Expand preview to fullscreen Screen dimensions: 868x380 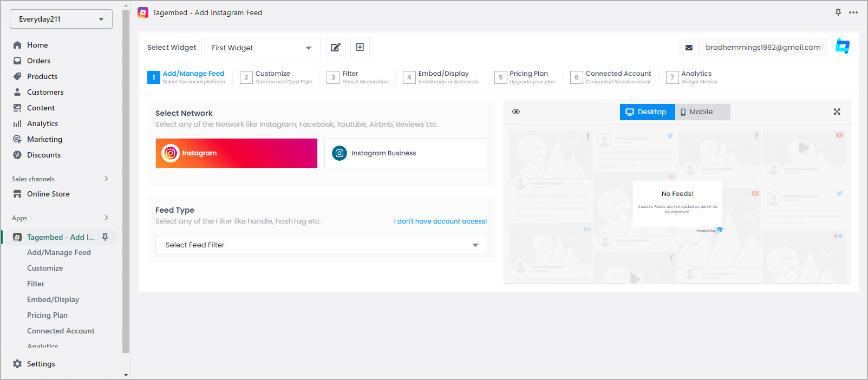click(837, 112)
